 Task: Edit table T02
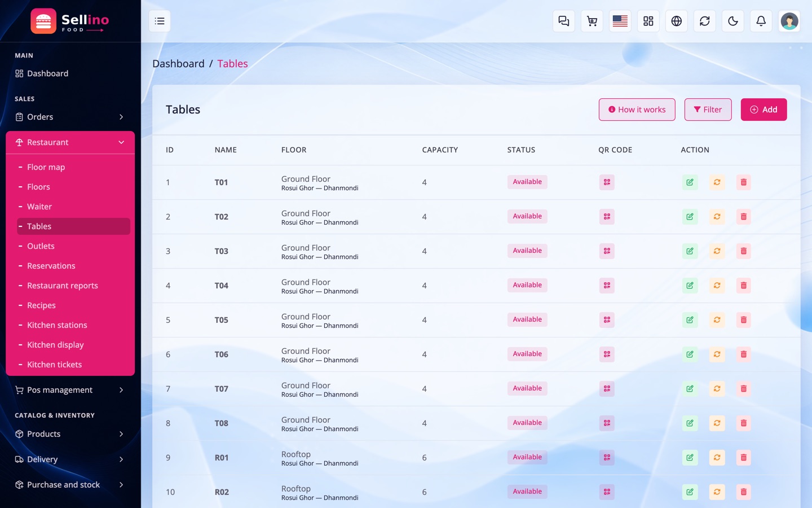point(690,217)
